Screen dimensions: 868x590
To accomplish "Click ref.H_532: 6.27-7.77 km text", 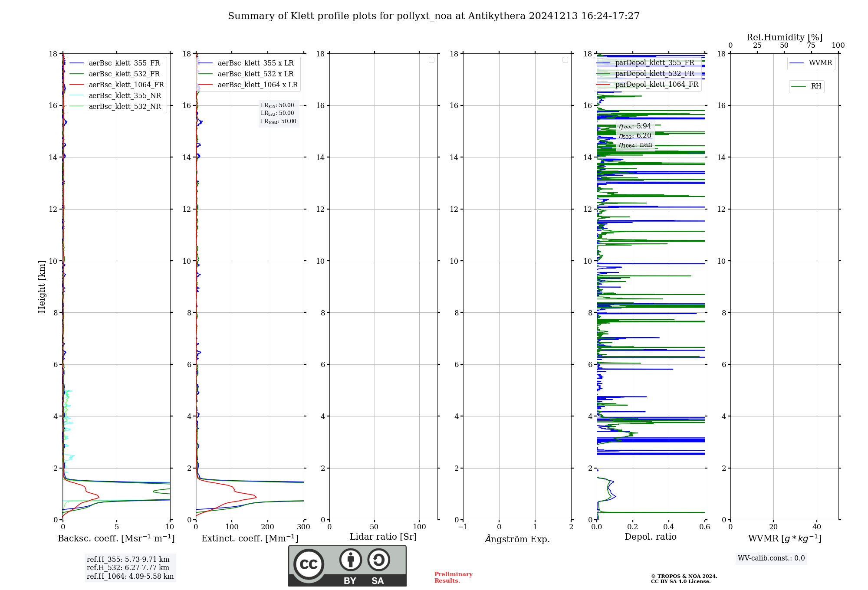I will [x=128, y=568].
